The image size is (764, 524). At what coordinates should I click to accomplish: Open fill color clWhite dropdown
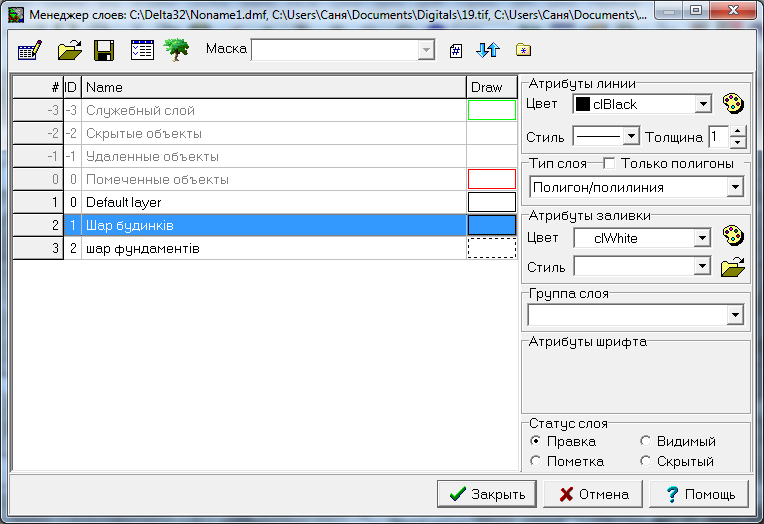click(x=702, y=238)
